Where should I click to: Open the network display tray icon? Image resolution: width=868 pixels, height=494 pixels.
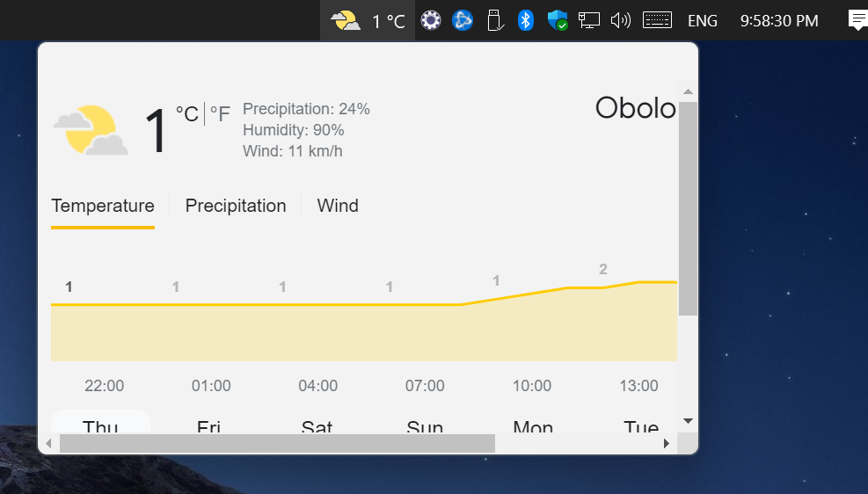tap(589, 20)
